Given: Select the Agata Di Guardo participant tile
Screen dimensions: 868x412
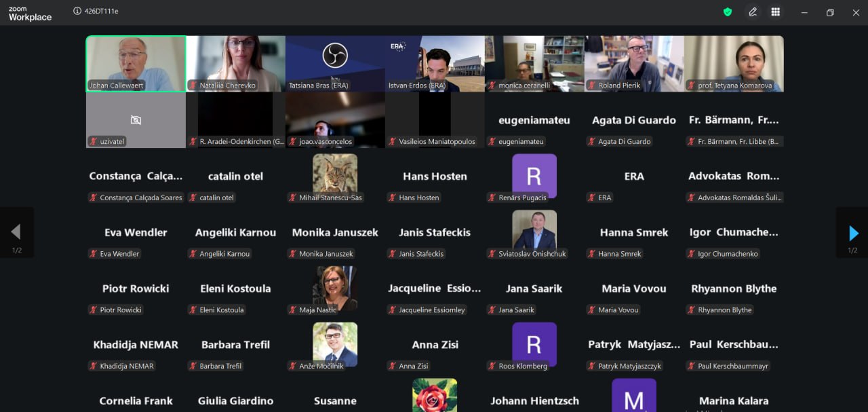Looking at the screenshot, I should (x=633, y=120).
